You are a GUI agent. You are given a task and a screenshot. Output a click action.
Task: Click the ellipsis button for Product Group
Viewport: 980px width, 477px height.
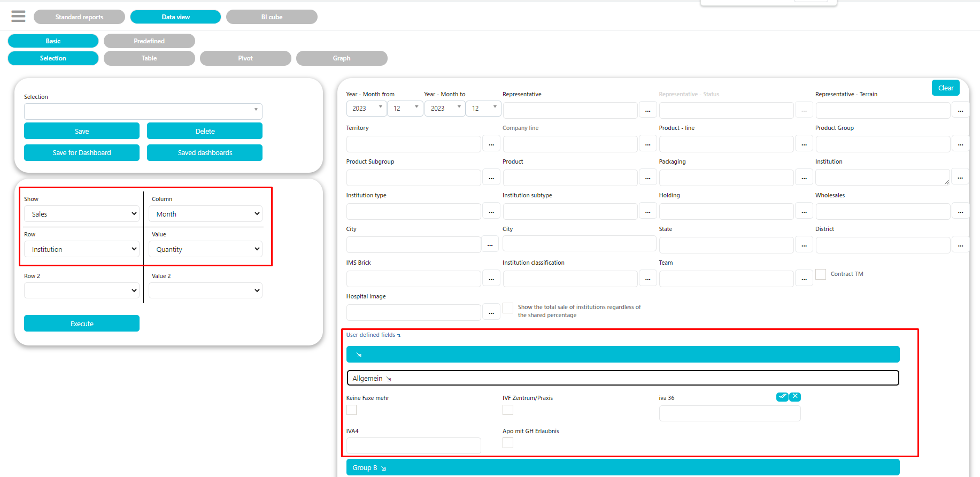click(960, 144)
